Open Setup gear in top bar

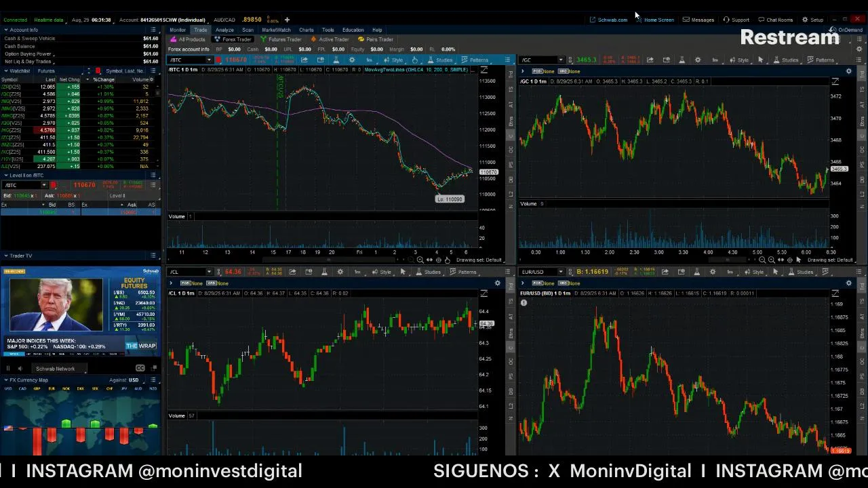(812, 20)
